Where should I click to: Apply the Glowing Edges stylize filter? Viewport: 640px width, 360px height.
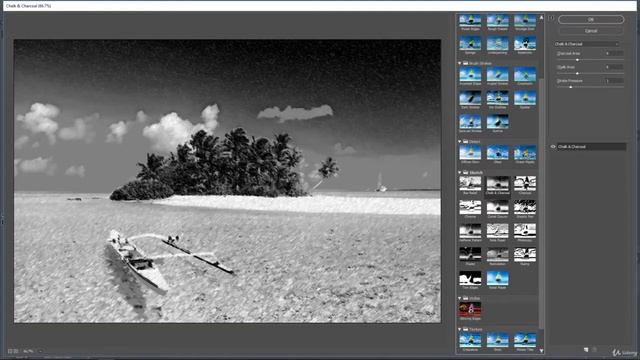pos(470,309)
